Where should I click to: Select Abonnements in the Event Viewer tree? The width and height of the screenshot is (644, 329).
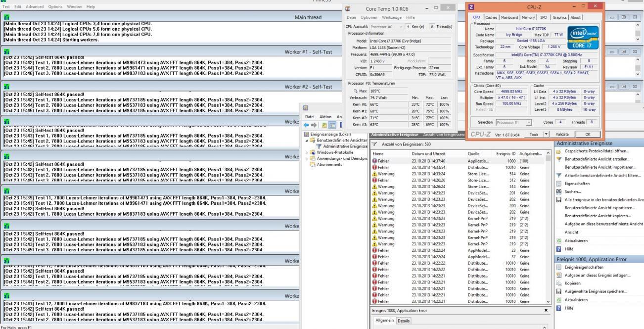[x=328, y=164]
